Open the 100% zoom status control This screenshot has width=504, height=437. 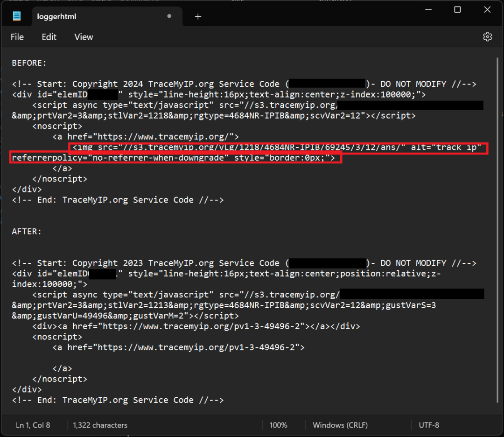(x=278, y=425)
